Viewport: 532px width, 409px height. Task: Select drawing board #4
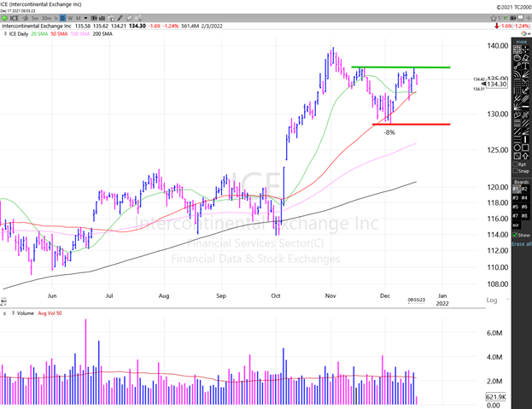point(524,198)
